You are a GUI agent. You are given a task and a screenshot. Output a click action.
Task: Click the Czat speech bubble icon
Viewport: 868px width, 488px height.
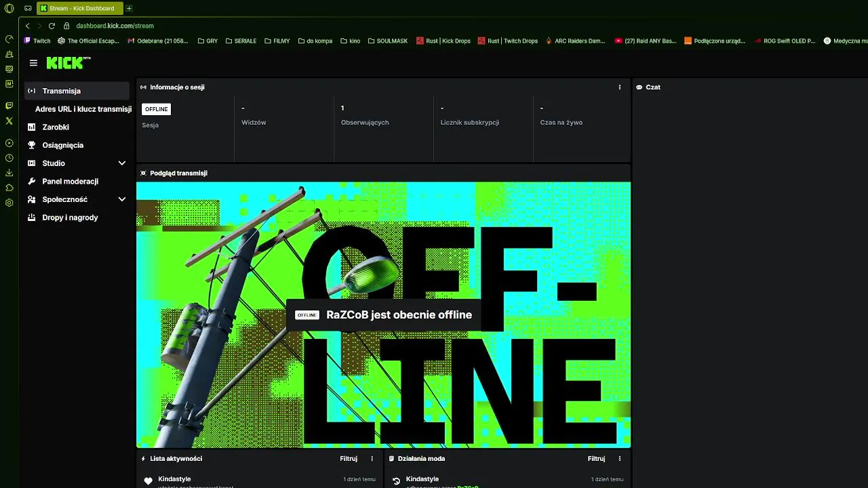tap(639, 87)
